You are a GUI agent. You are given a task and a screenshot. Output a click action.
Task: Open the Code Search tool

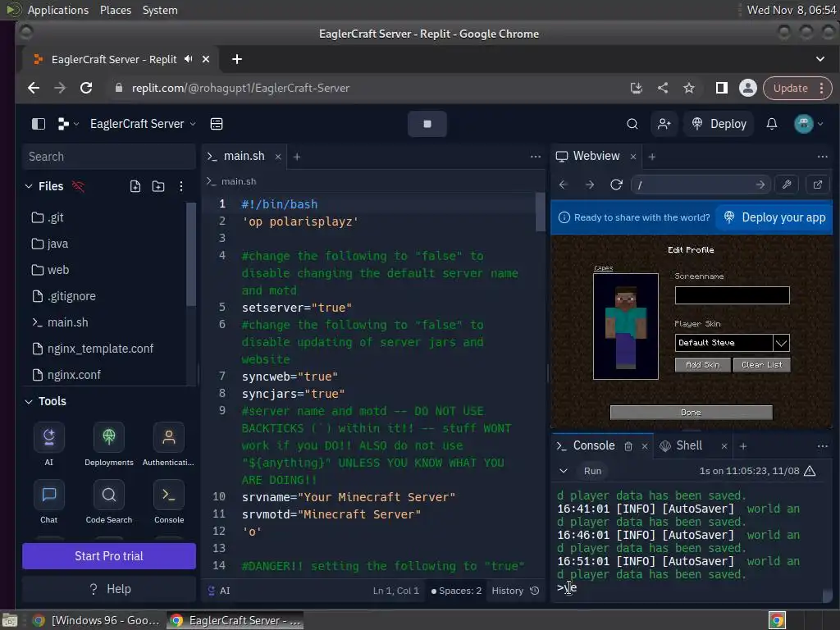pyautogui.click(x=109, y=502)
